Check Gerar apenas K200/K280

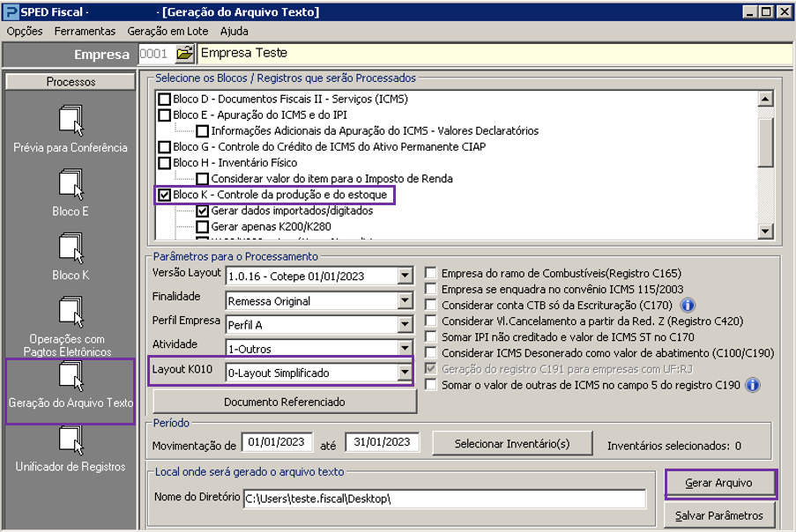[203, 226]
